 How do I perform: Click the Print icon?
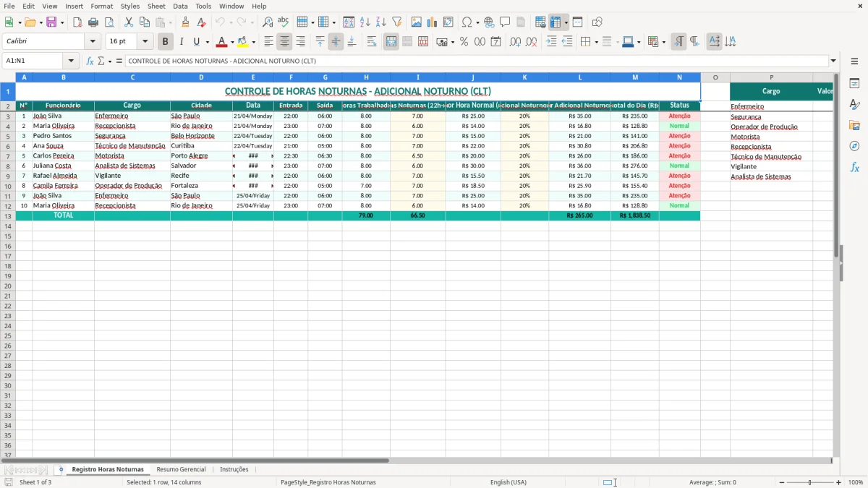click(93, 22)
